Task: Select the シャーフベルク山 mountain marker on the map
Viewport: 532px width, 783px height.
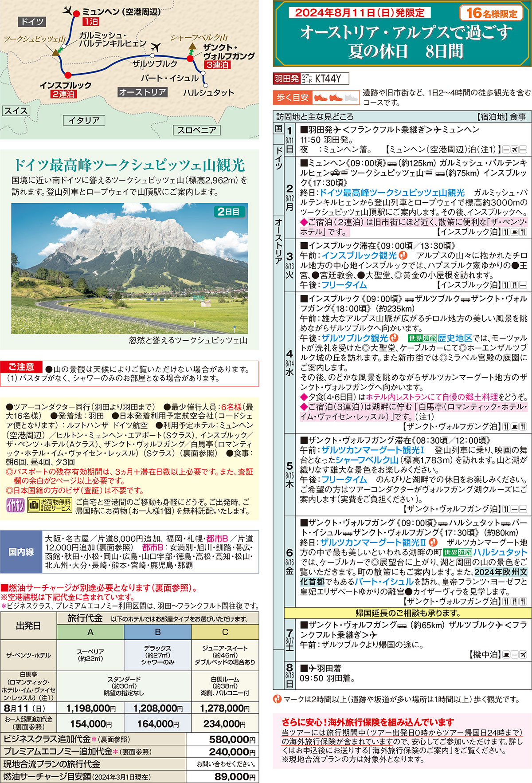Action: click(x=192, y=46)
